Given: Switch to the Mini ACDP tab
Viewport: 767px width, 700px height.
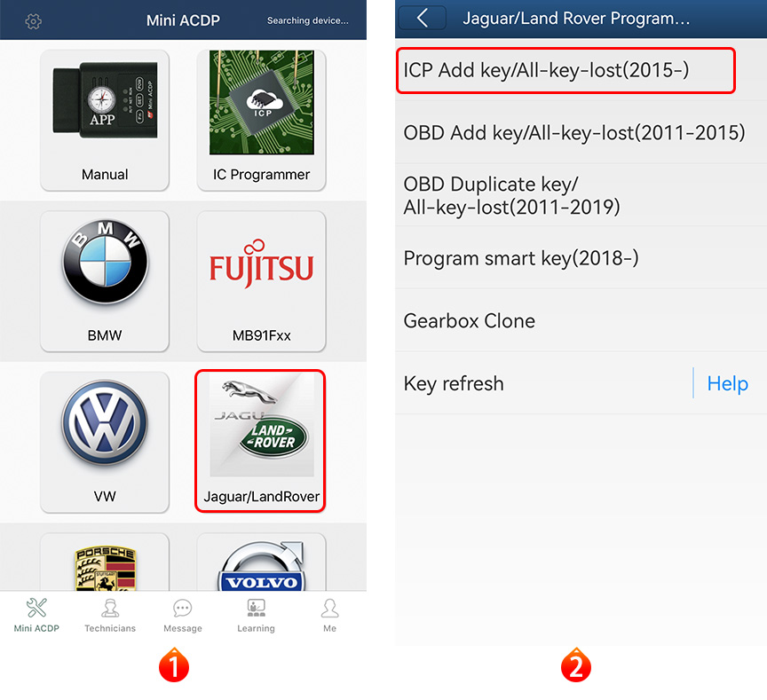Looking at the screenshot, I should click(x=37, y=615).
